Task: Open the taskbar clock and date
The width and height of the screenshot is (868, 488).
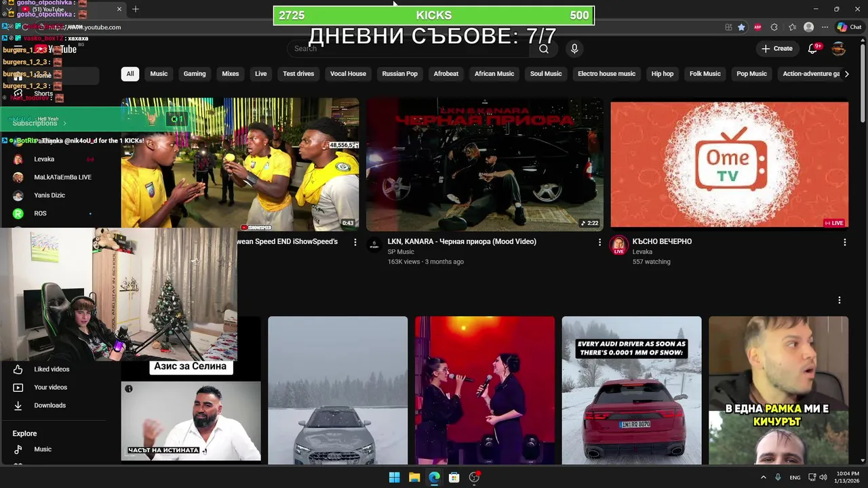Action: pyautogui.click(x=848, y=477)
